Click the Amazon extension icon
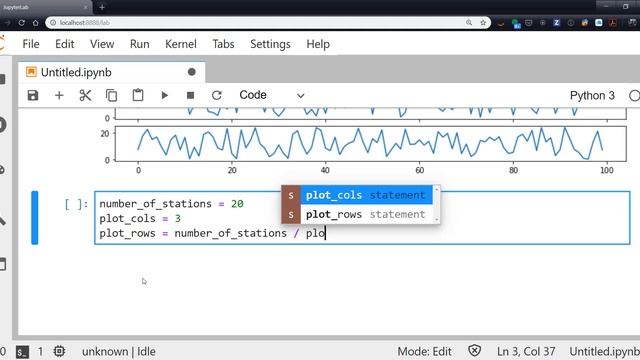Screen dimensions: 640x360 (501, 23)
